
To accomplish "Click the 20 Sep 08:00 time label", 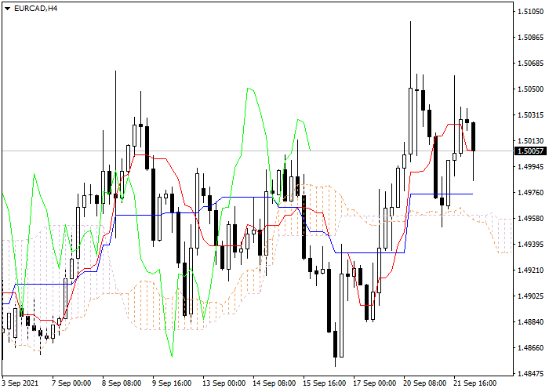I will pyautogui.click(x=425, y=383).
